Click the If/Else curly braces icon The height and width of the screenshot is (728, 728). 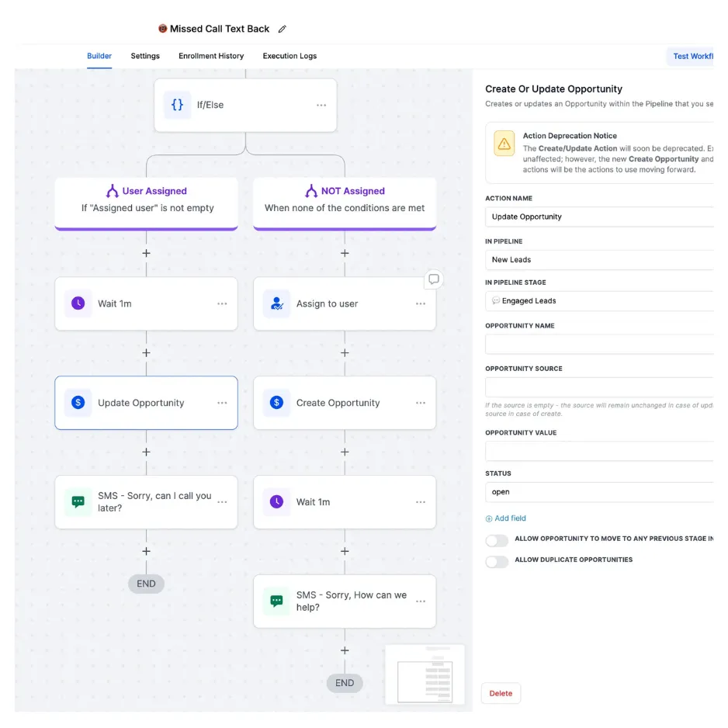click(x=177, y=105)
